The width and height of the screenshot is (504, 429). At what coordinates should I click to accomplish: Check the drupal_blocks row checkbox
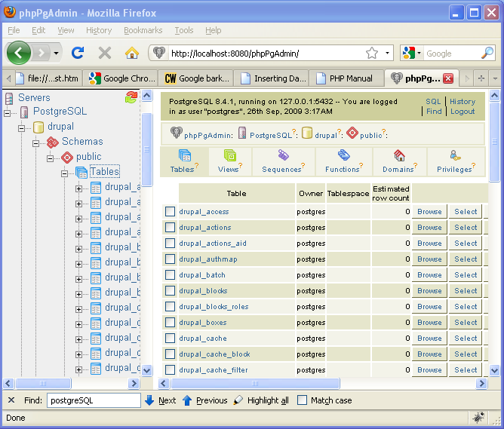coord(170,290)
